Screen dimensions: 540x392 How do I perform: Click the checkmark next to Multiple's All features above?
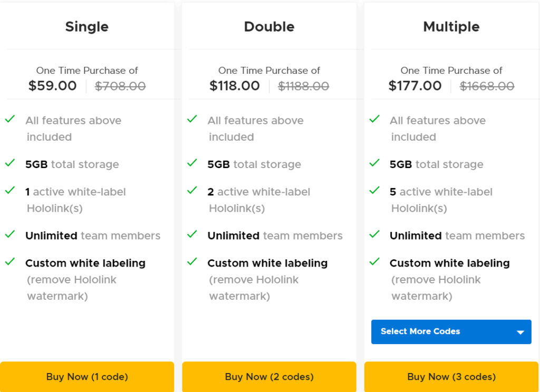tap(374, 119)
